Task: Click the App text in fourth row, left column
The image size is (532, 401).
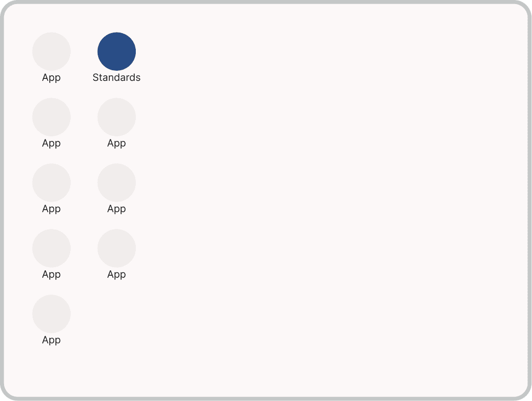Action: 51,274
